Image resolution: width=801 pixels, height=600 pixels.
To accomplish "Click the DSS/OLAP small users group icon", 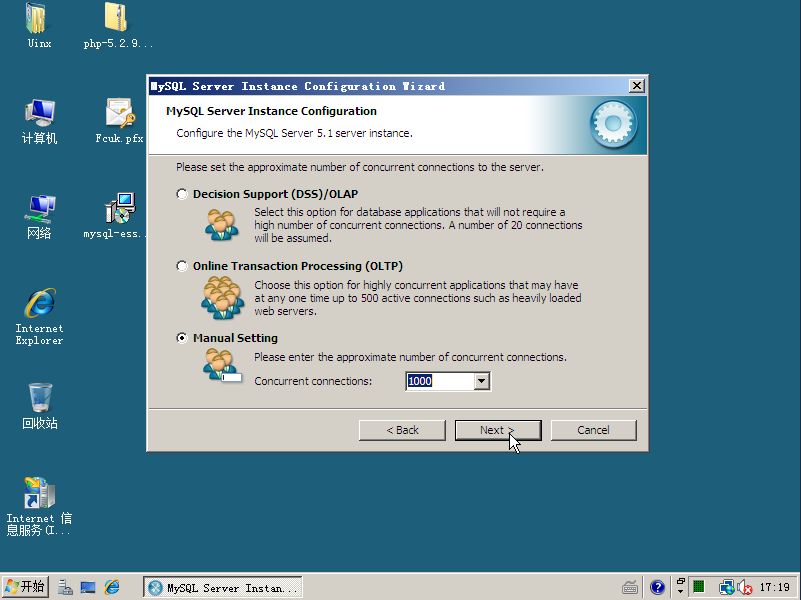I will pyautogui.click(x=221, y=225).
